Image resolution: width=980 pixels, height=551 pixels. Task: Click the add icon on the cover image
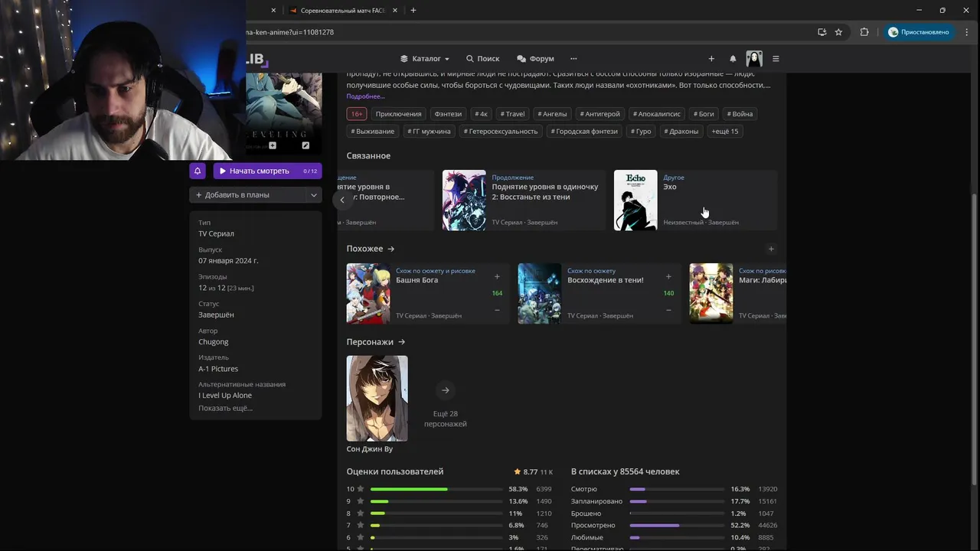[x=273, y=145]
